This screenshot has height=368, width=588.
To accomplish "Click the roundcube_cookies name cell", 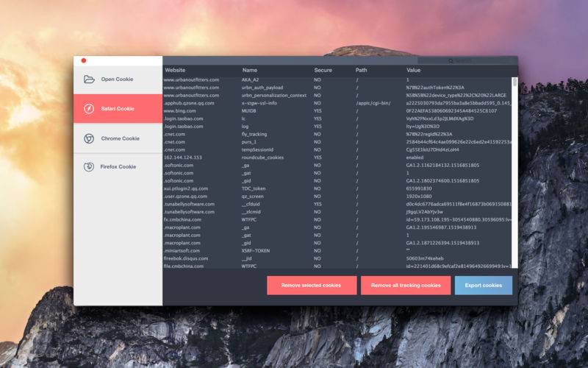I will pyautogui.click(x=262, y=158).
